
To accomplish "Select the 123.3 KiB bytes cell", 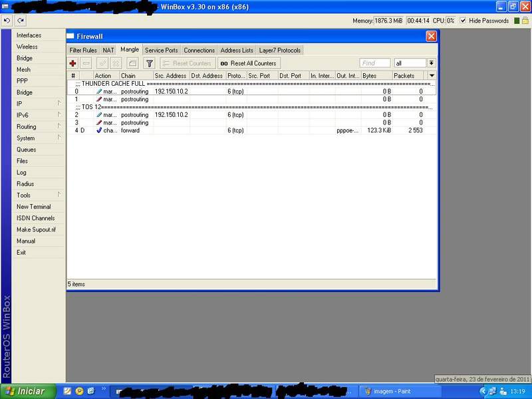I will coord(376,130).
